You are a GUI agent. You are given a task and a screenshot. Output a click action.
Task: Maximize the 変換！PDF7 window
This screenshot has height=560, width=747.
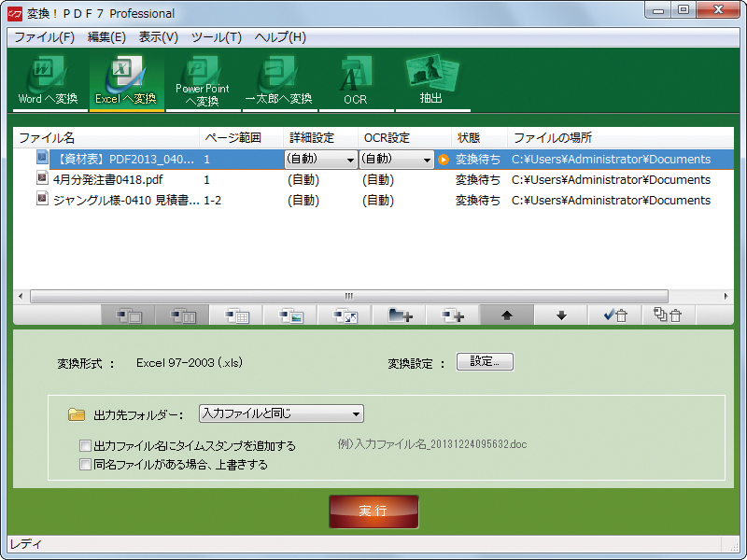point(684,10)
